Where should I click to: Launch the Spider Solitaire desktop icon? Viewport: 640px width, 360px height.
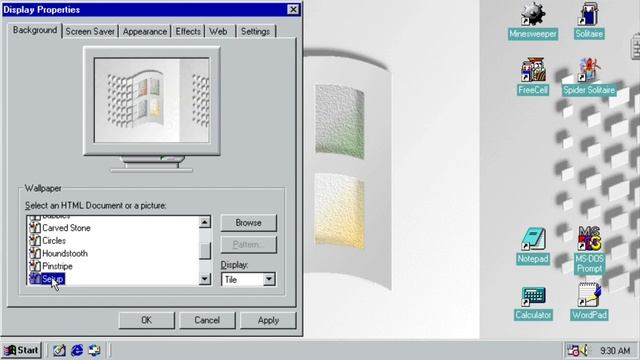pos(589,77)
